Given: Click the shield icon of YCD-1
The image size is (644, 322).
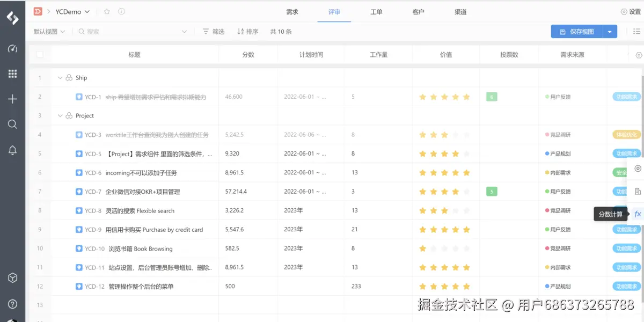Looking at the screenshot, I should pyautogui.click(x=79, y=97).
